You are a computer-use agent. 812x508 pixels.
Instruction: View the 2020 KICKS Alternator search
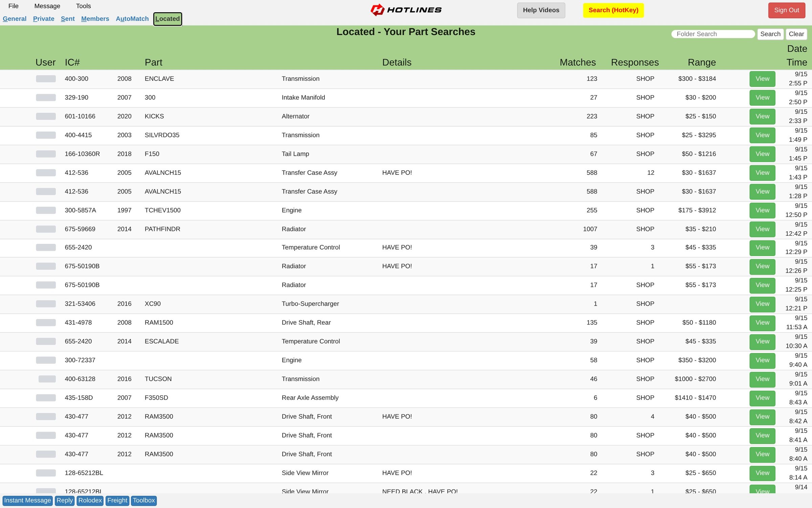point(762,116)
